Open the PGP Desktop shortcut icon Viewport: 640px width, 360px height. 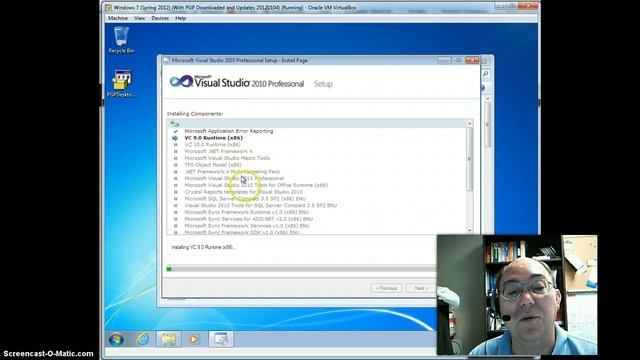(121, 84)
